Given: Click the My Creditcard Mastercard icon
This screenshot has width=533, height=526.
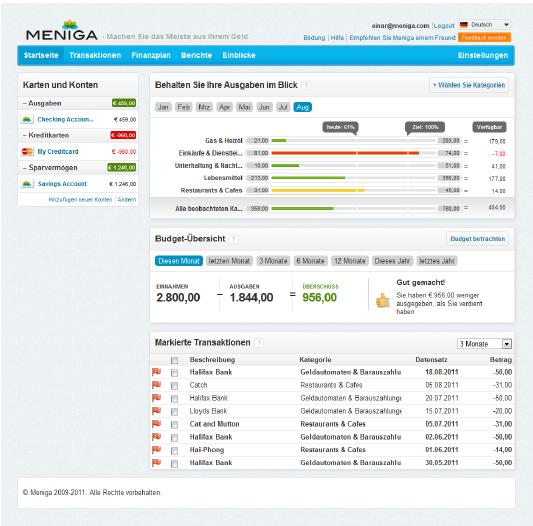Looking at the screenshot, I should tap(27, 152).
